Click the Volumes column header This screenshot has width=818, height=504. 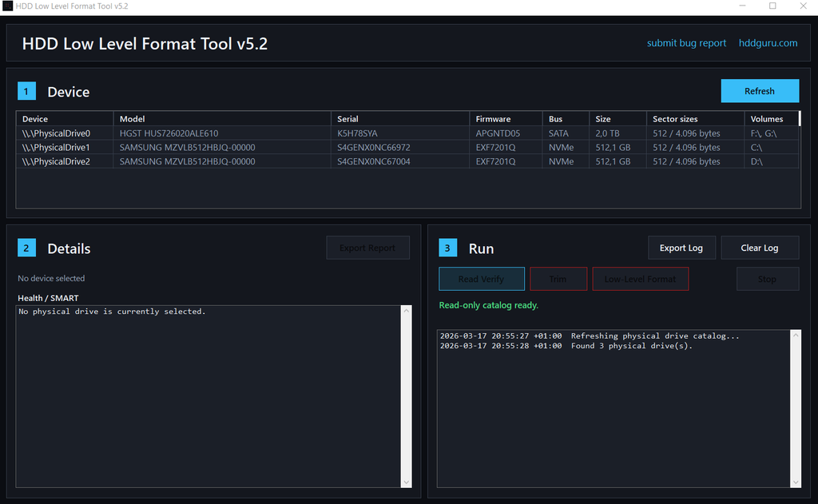(x=772, y=119)
